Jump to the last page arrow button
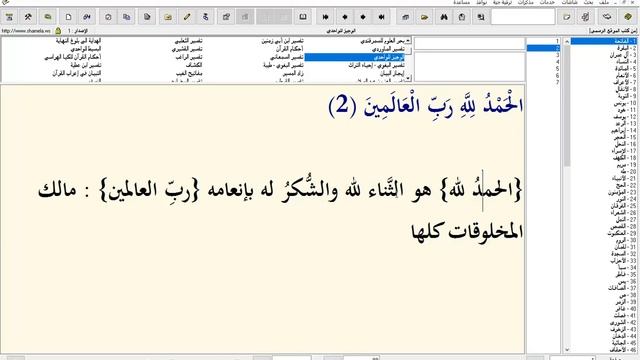This screenshot has height=360, width=640. pyautogui.click(x=381, y=17)
